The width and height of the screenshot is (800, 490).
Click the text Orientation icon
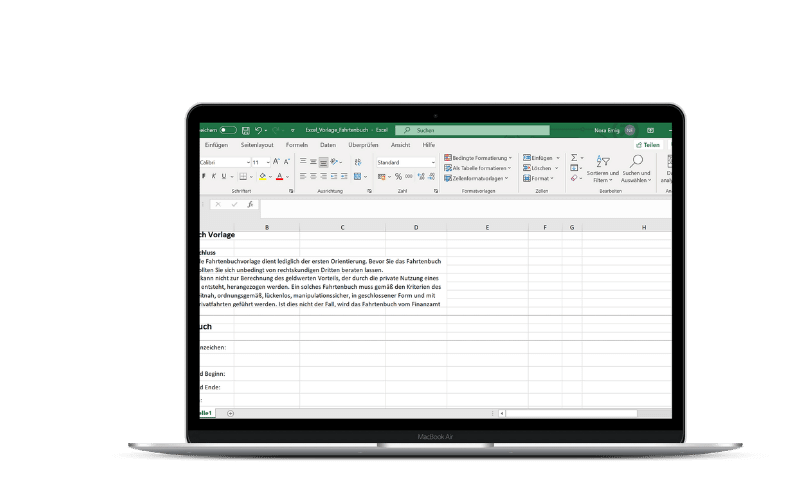coord(335,161)
